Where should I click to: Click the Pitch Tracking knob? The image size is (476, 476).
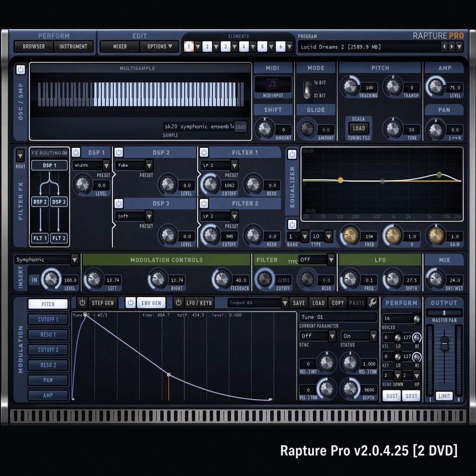tap(350, 87)
